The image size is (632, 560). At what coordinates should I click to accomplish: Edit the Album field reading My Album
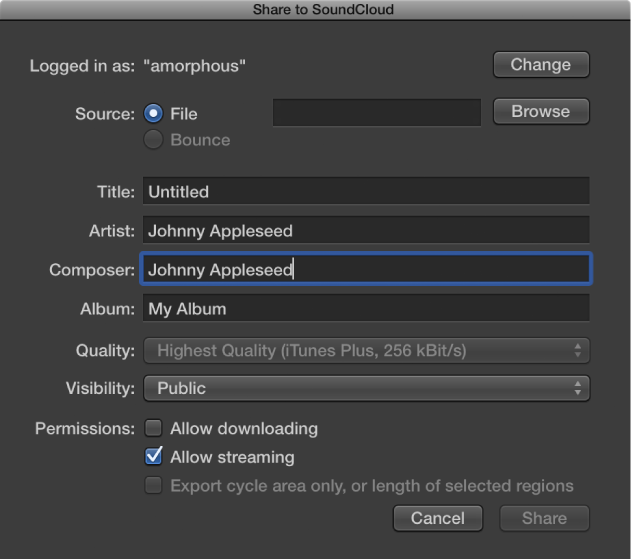click(x=366, y=308)
